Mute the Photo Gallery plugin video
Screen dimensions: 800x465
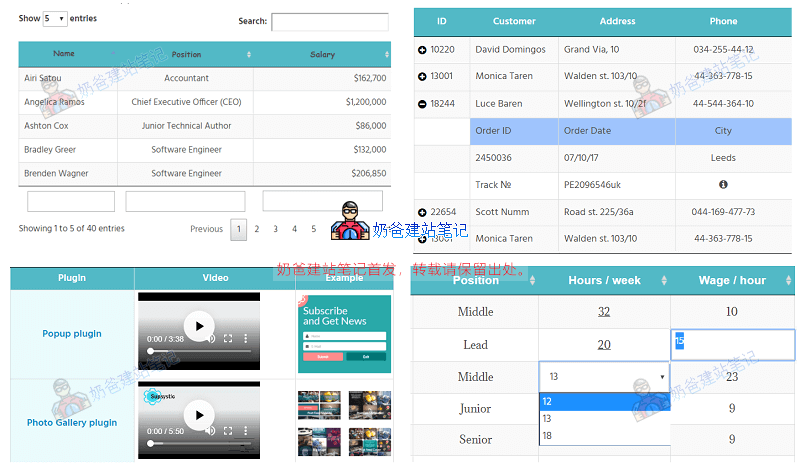pos(211,430)
